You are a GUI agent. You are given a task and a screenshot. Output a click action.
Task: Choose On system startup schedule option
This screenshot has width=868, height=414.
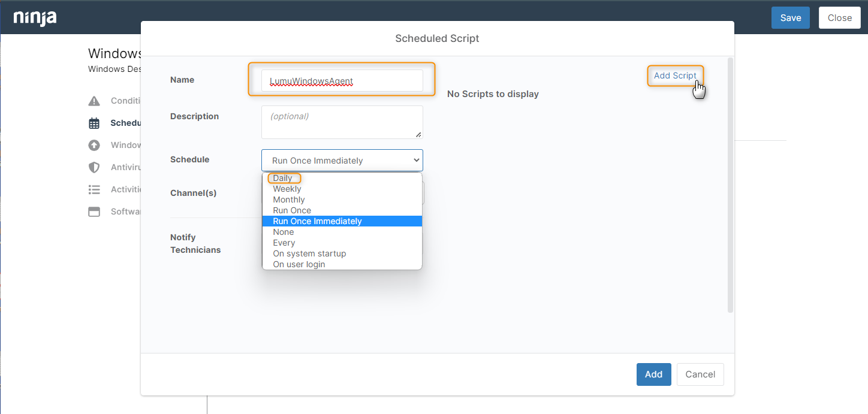[x=309, y=253]
